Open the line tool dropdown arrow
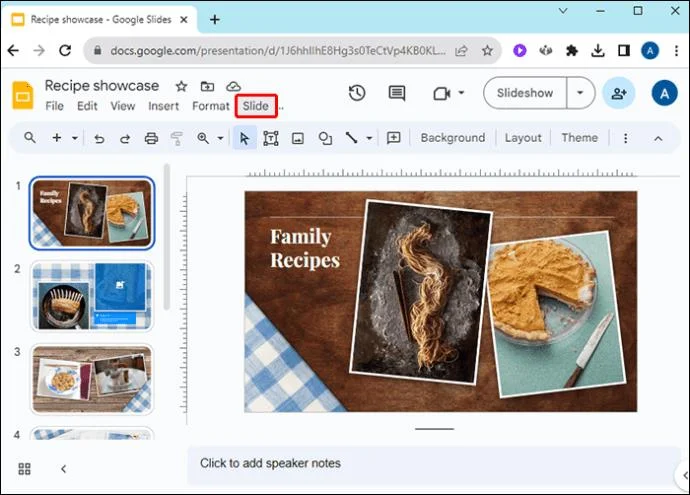The height and width of the screenshot is (495, 690). click(369, 138)
